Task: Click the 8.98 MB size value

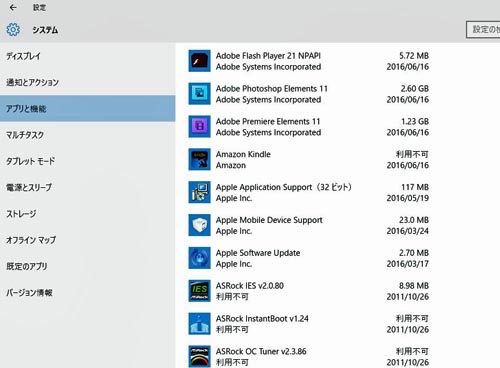Action: point(414,286)
